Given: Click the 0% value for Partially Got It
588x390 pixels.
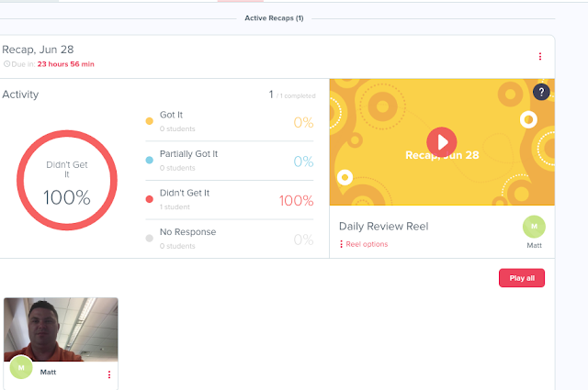Looking at the screenshot, I should click(x=303, y=162).
